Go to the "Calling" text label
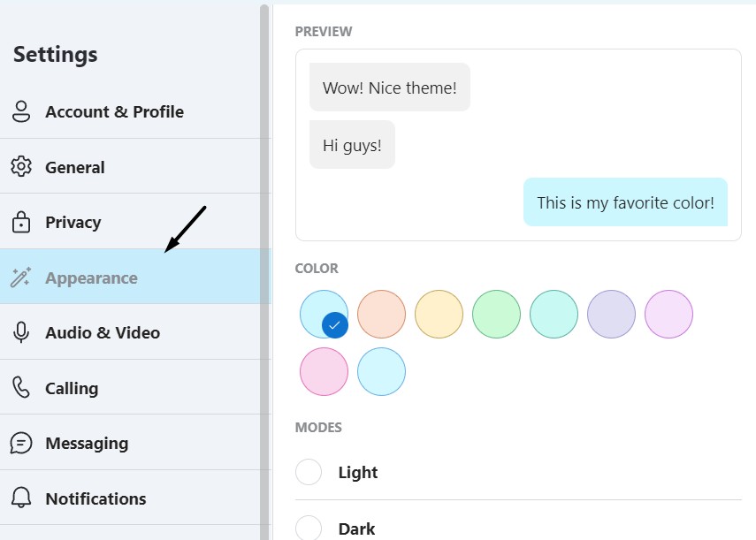 click(72, 388)
